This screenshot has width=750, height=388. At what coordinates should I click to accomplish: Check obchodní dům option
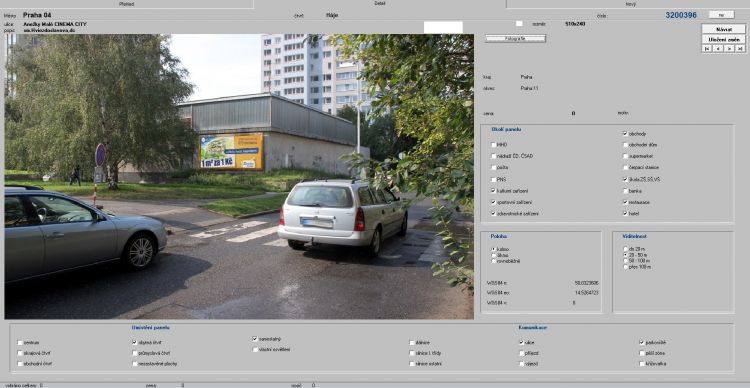pyautogui.click(x=625, y=144)
